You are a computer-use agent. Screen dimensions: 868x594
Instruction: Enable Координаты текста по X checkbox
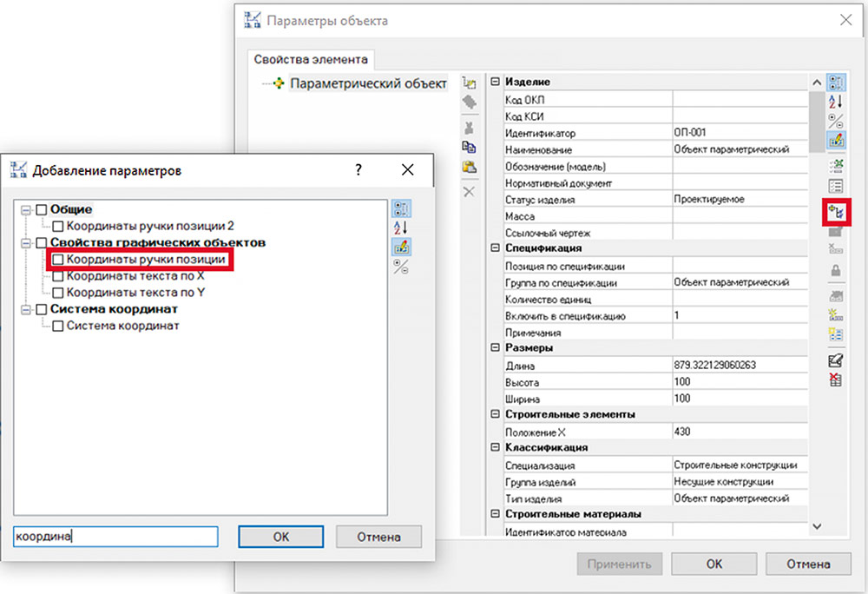tap(58, 276)
